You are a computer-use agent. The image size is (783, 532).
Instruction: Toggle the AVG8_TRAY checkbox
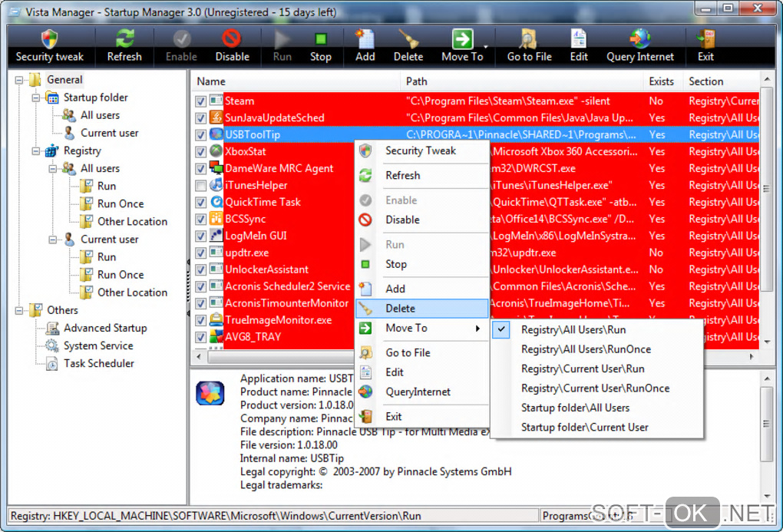pos(201,337)
